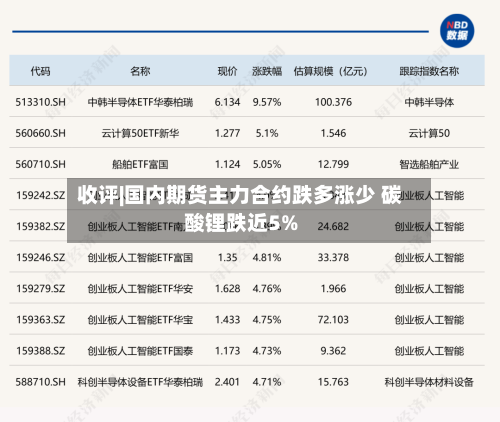The width and height of the screenshot is (500, 422).
Task: Click the scale value 33.378
Action: [333, 258]
